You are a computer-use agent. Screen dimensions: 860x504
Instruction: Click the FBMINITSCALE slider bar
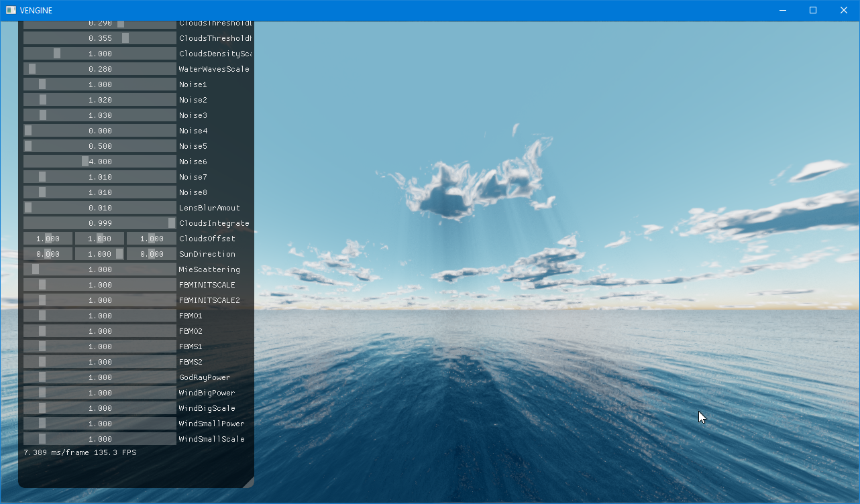pos(99,285)
